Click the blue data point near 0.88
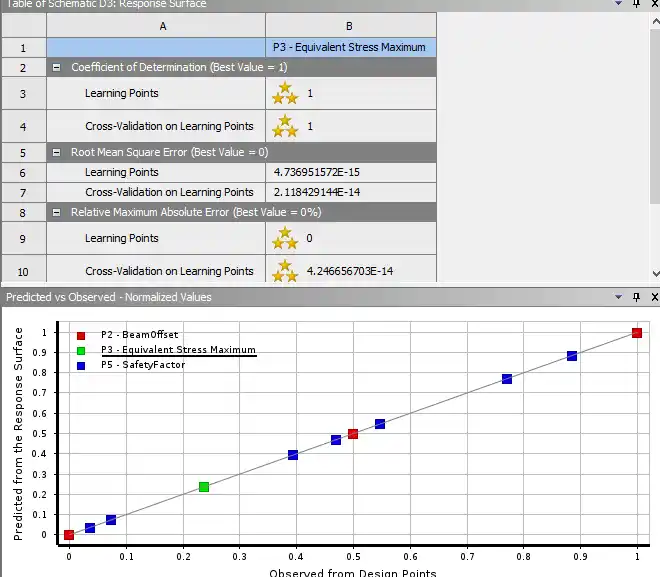660x577 pixels. coord(572,356)
